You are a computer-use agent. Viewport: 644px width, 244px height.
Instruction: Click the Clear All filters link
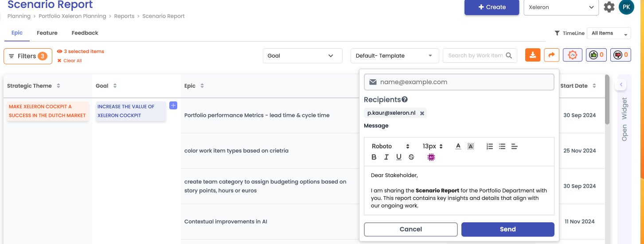(72, 61)
